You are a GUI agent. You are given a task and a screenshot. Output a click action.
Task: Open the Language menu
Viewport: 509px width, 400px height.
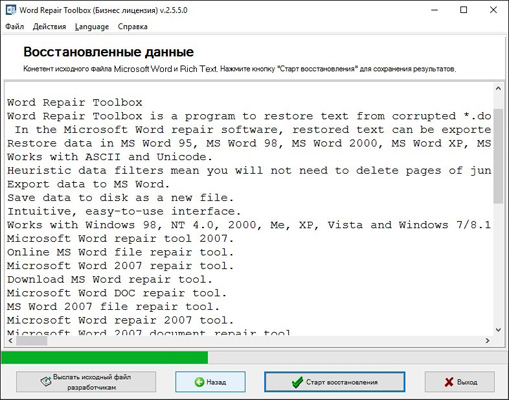92,27
